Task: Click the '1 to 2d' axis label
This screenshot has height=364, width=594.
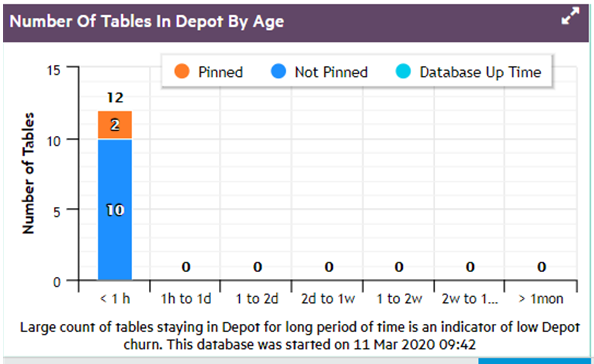Action: (x=257, y=299)
